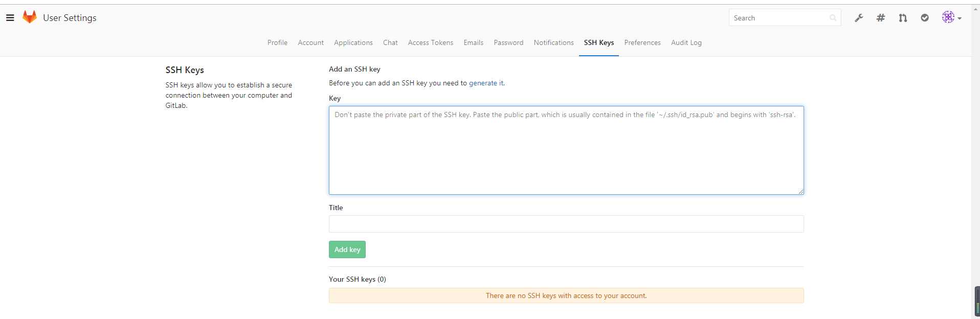
Task: Open the Account tab
Action: pyautogui.click(x=310, y=42)
